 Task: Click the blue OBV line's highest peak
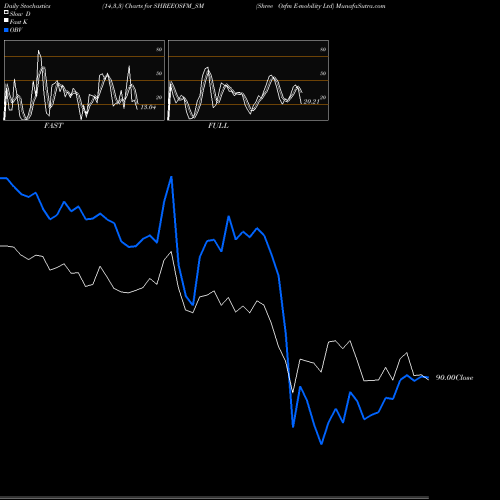tap(171, 177)
